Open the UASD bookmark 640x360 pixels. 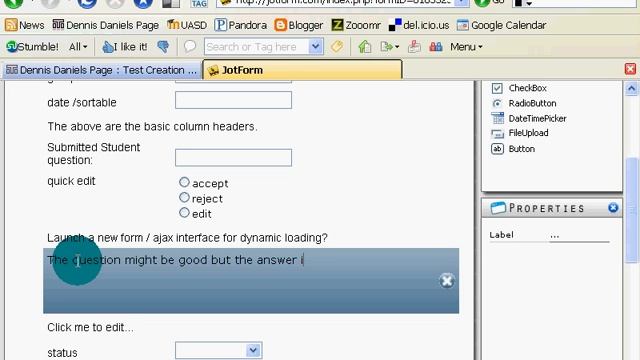click(187, 25)
